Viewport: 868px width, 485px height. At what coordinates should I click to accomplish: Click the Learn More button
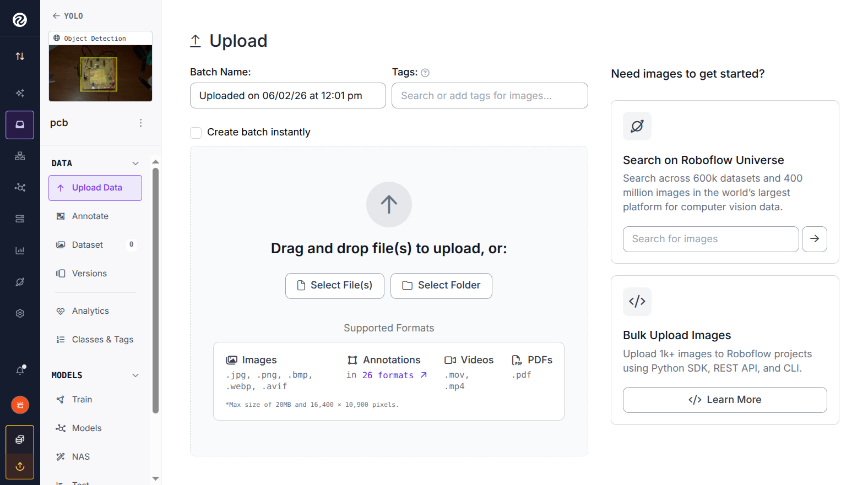[x=725, y=400]
